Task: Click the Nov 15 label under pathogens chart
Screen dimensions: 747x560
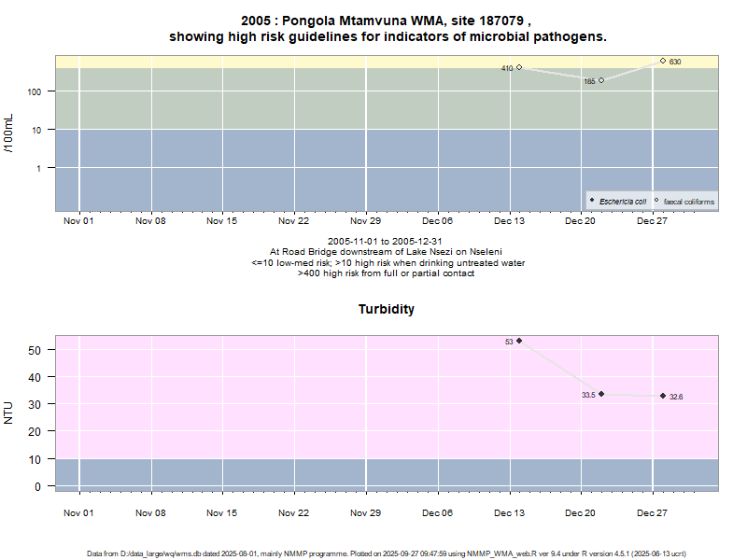Action: click(222, 221)
